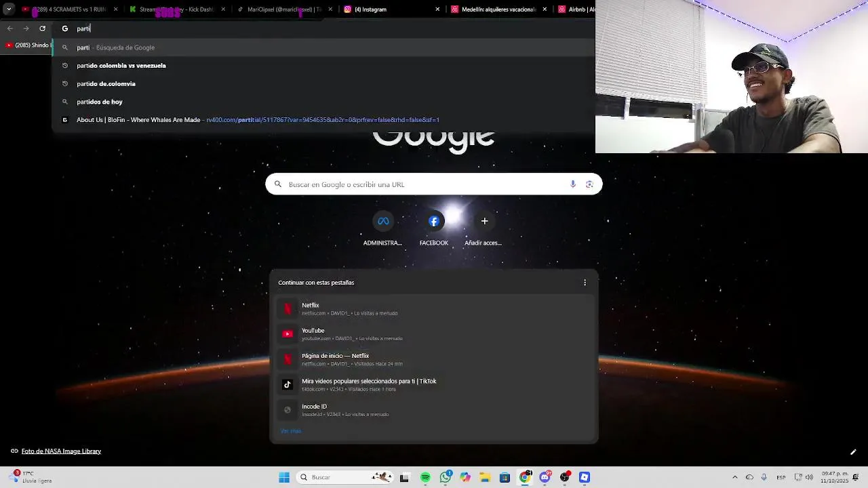Open the Windows Start menu
The height and width of the screenshot is (488, 868).
pos(284,477)
